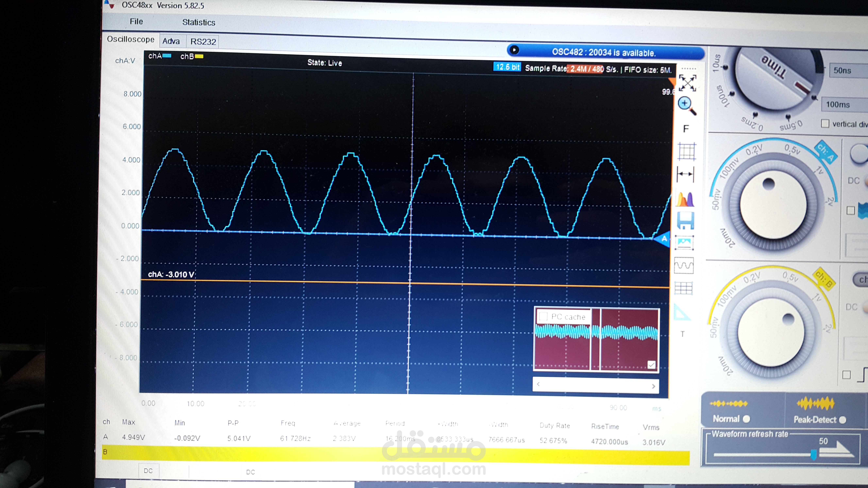Click the small T icon in toolbar
Screen dimensions: 868x488
[x=683, y=334]
